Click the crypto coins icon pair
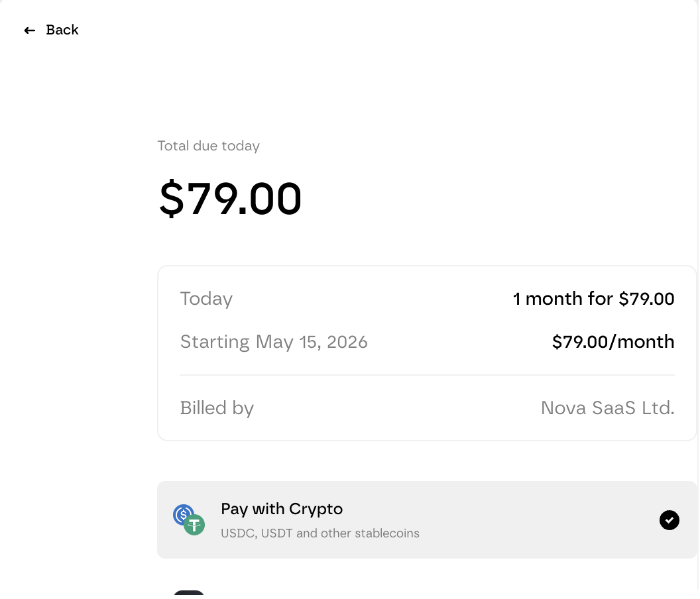The image size is (700, 599). [188, 519]
